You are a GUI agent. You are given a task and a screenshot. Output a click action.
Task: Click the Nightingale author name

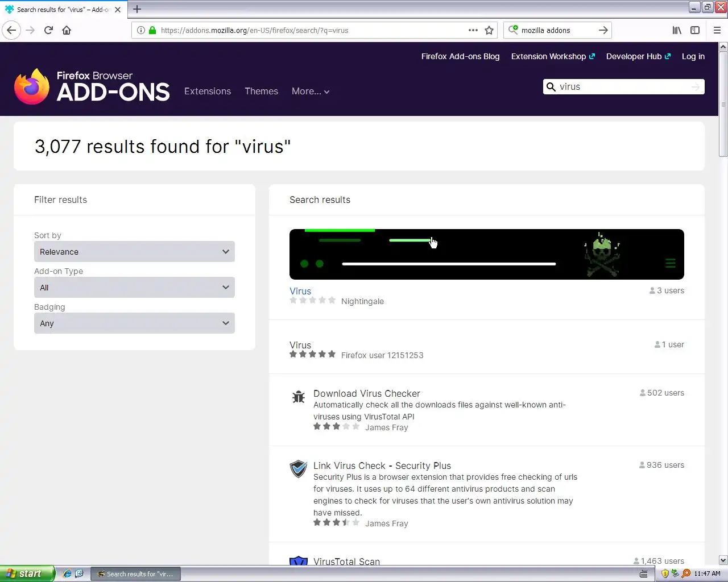click(x=362, y=301)
